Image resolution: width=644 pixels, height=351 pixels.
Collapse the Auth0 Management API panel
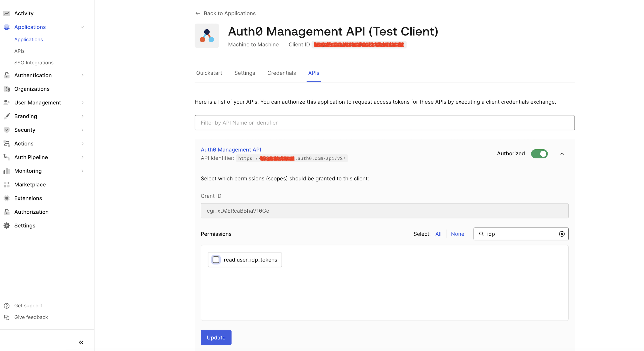562,153
